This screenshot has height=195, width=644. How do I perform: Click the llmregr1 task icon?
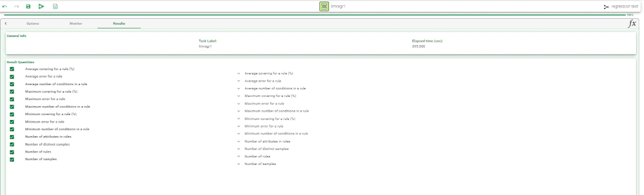(324, 6)
